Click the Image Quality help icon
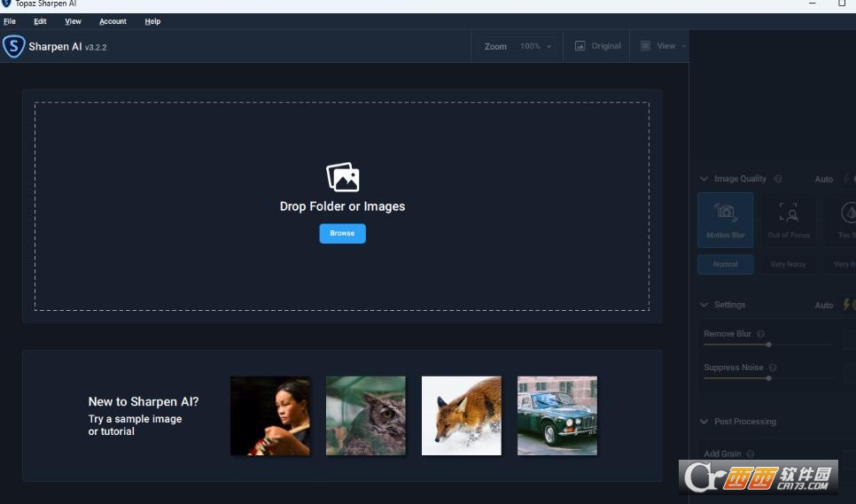 (x=778, y=179)
